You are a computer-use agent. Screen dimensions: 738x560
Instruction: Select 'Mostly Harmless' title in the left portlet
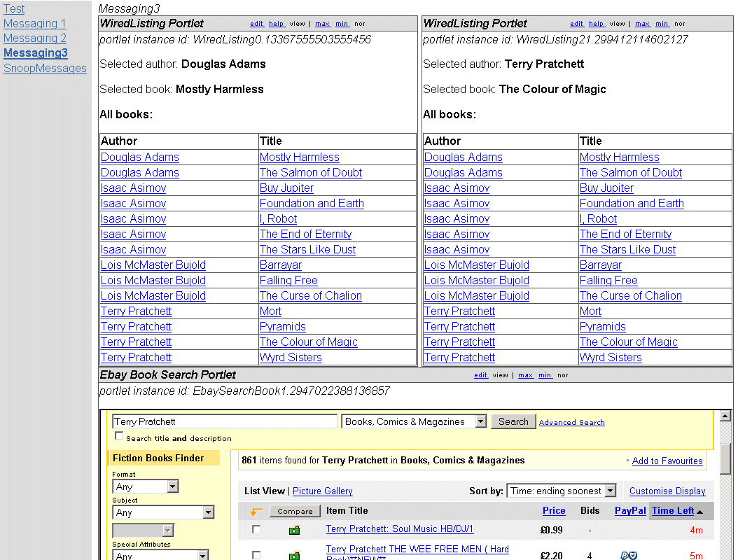coord(300,157)
